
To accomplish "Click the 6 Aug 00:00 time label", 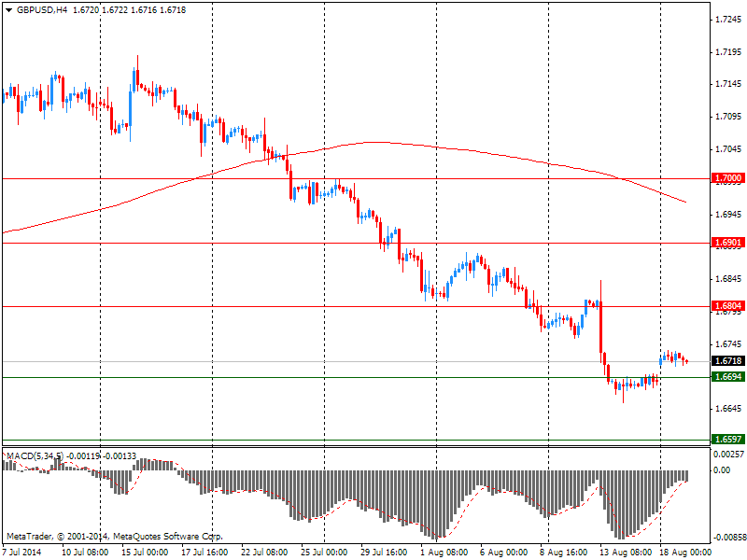I will coord(503,553).
